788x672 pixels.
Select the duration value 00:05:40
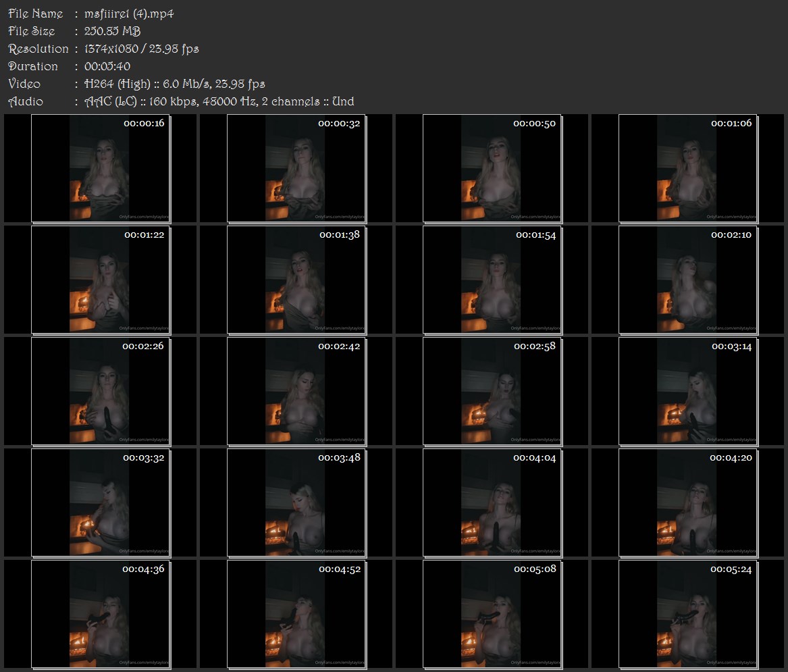pos(107,66)
